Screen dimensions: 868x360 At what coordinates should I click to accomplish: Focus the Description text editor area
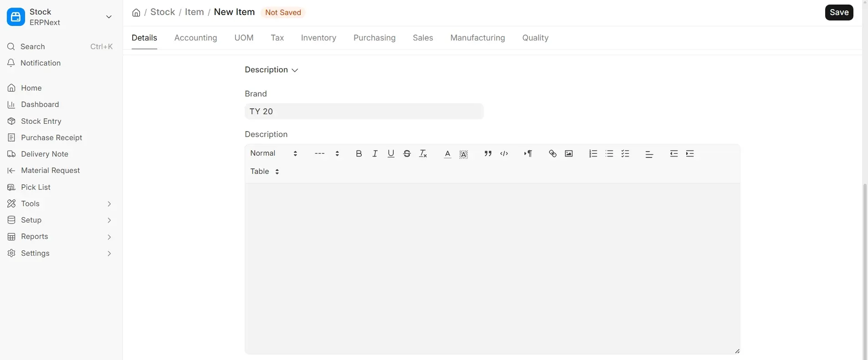(492, 269)
